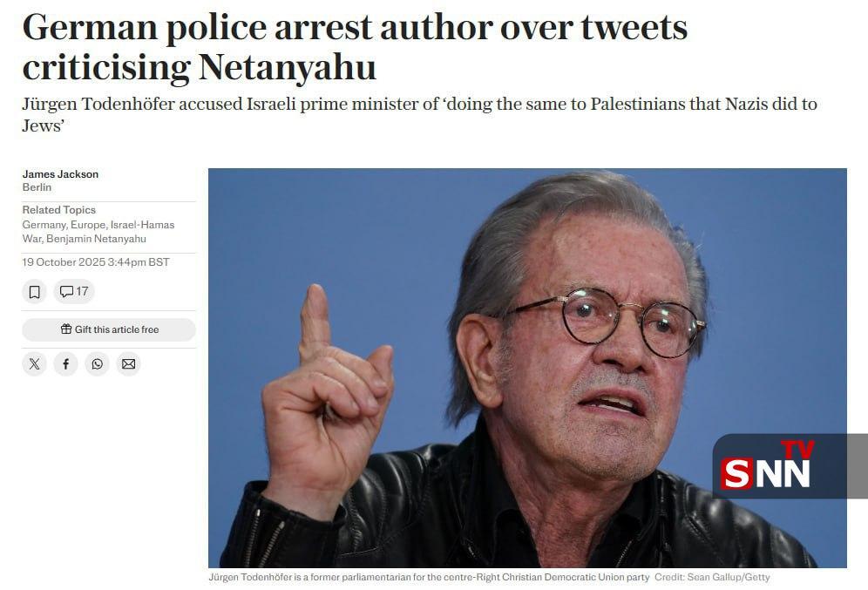The image size is (868, 590).
Task: Share the article on Facebook
Action: 65,363
